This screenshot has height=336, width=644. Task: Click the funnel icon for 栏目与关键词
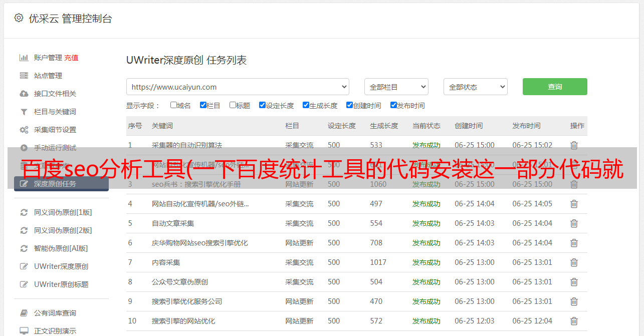24,112
